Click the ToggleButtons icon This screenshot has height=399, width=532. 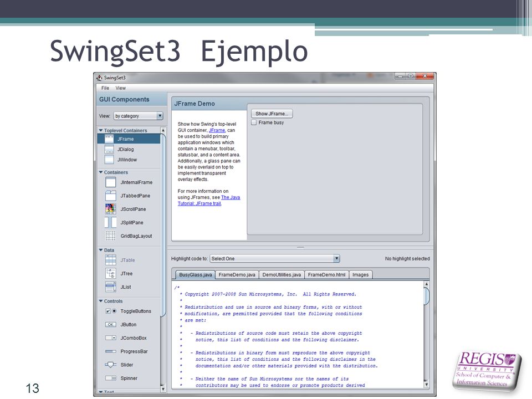coord(111,311)
